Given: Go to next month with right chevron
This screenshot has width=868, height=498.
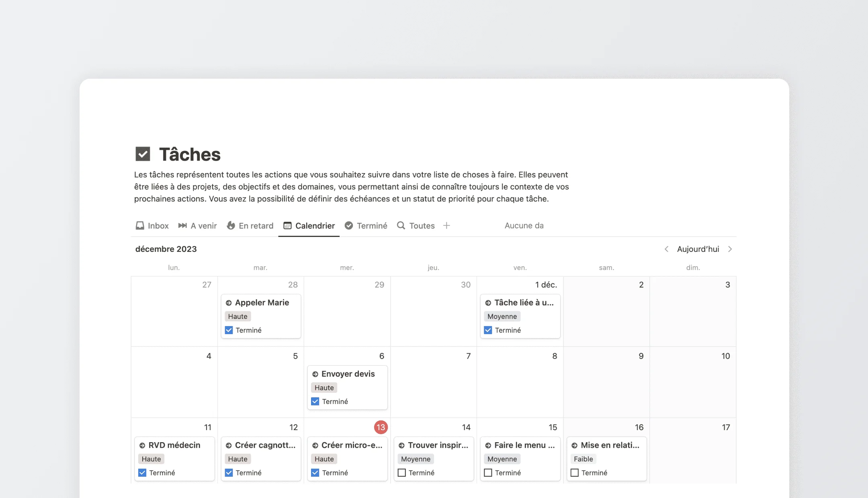Looking at the screenshot, I should (730, 249).
